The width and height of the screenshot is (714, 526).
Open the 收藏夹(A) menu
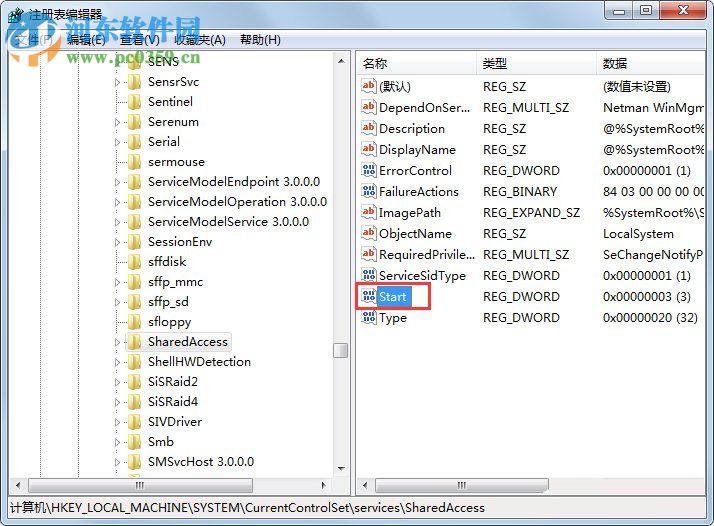point(200,40)
